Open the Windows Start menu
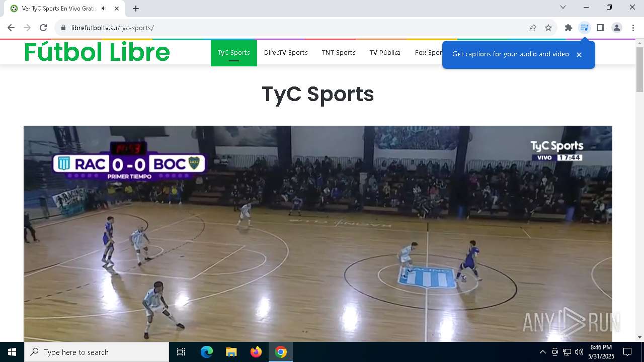Screen dimensions: 644x362 tap(12, 352)
